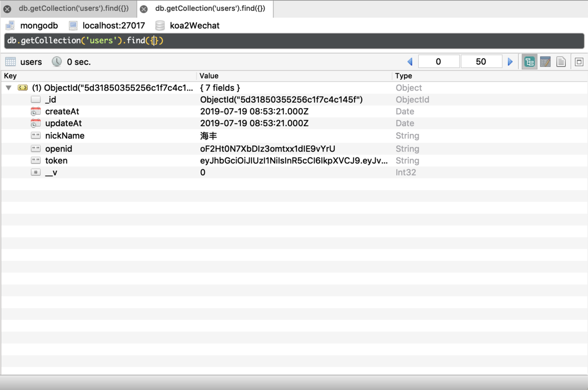Click the createAt date icon
Viewport: 588px width, 390px height.
click(36, 111)
